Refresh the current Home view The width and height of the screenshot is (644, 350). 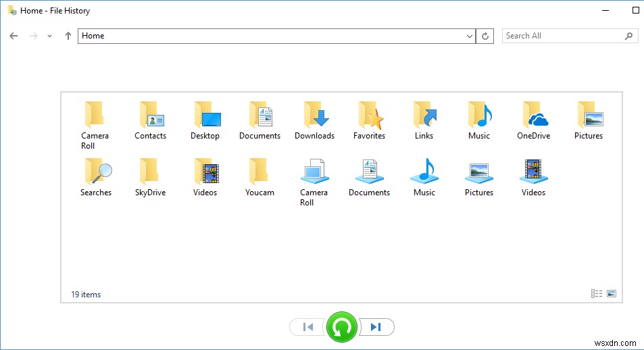click(485, 36)
